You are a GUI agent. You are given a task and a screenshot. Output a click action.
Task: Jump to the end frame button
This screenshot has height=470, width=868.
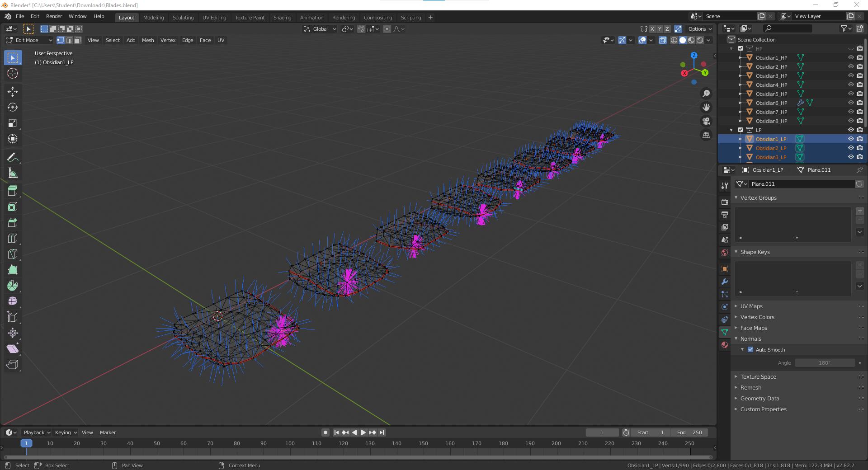click(382, 432)
